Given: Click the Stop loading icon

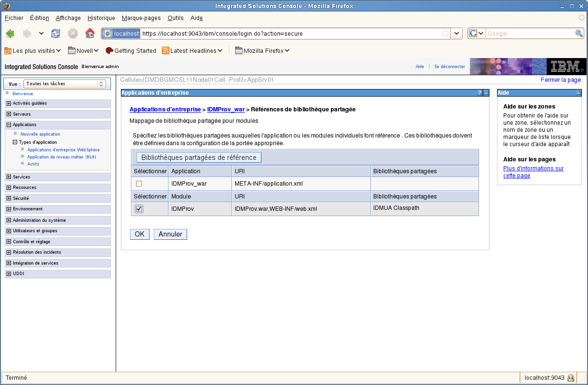Looking at the screenshot, I should pos(73,33).
